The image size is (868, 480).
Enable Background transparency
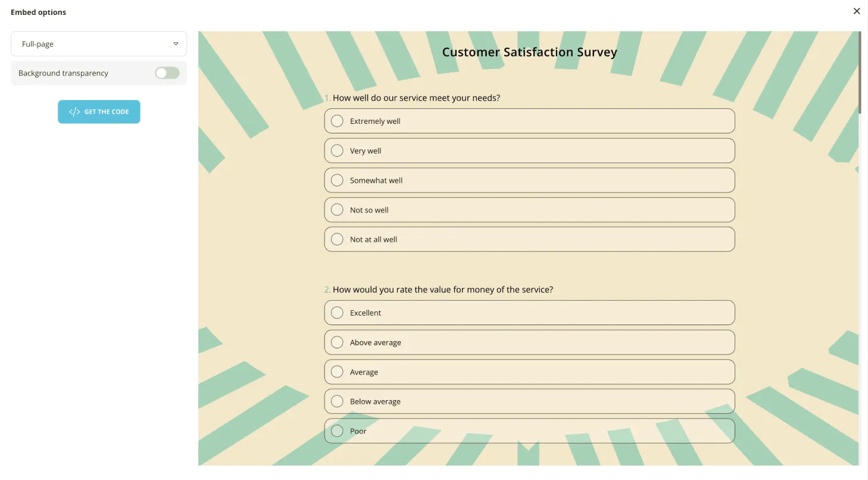tap(167, 72)
